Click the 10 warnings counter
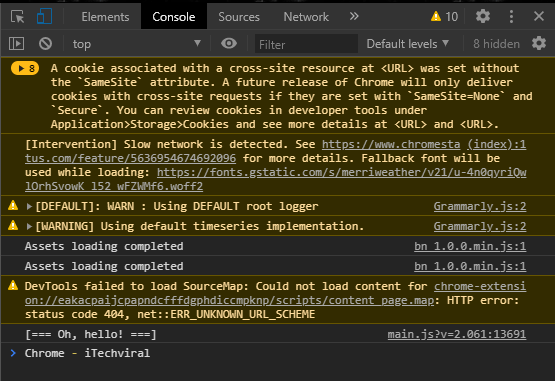This screenshot has width=555, height=381. pos(444,16)
